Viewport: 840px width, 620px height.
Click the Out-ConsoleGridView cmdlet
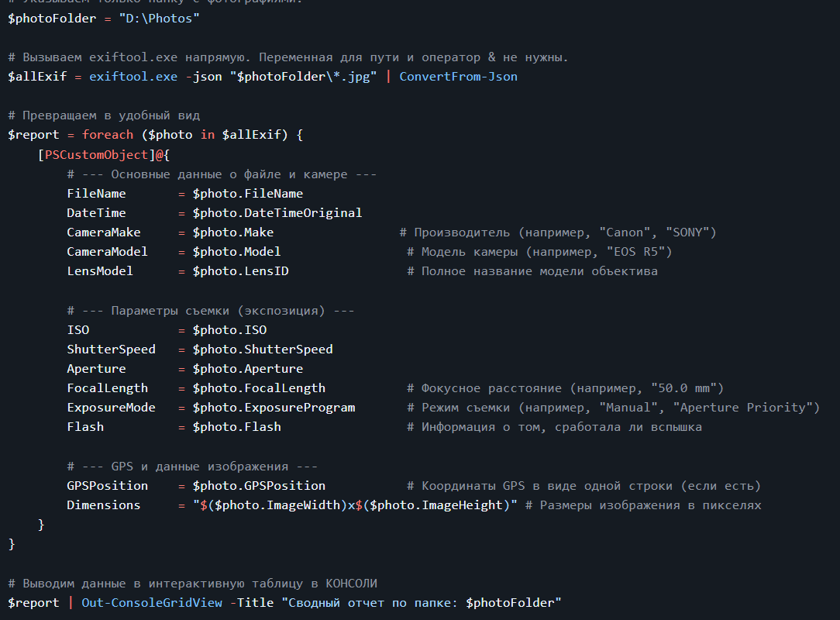153,603
